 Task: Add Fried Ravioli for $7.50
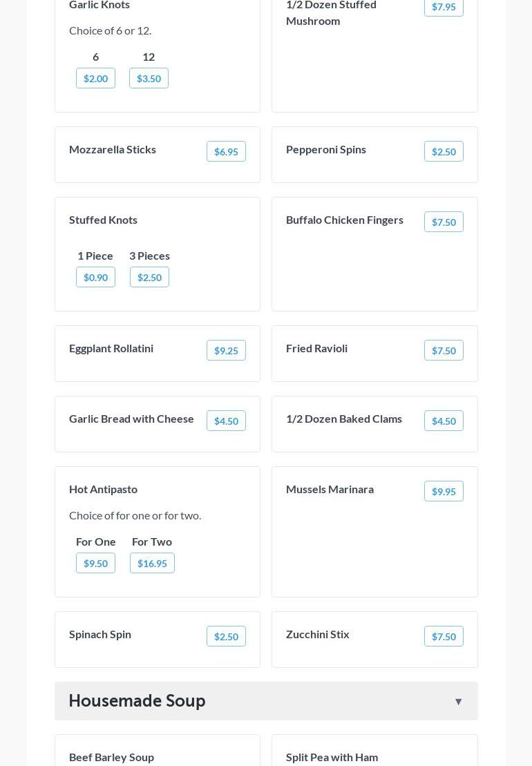(444, 350)
